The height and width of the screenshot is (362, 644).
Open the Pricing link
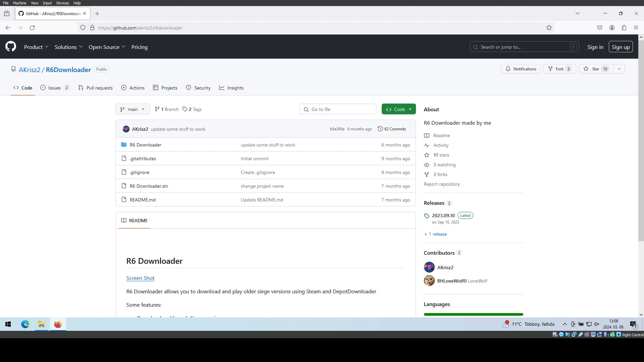point(140,47)
